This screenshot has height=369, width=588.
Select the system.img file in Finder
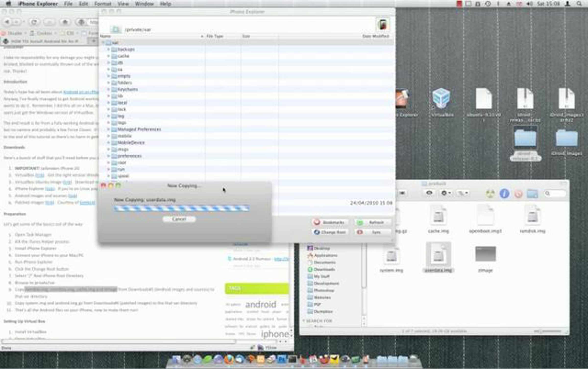point(391,259)
